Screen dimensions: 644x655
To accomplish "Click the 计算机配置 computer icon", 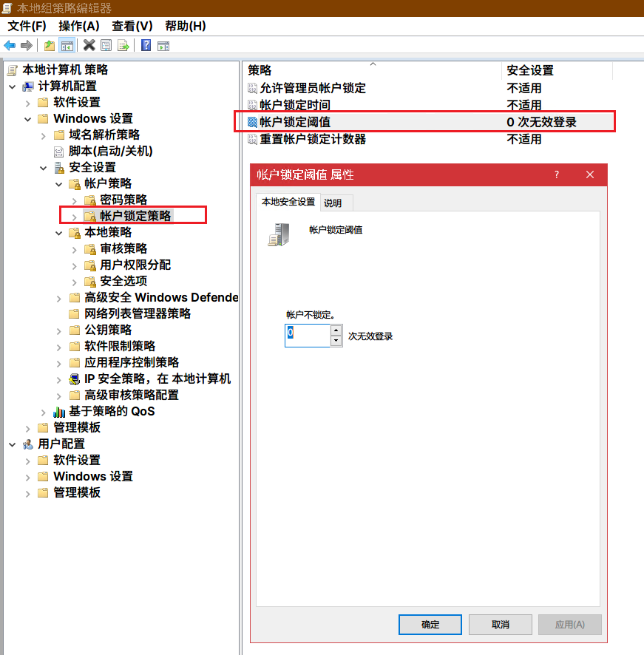I will [x=28, y=86].
